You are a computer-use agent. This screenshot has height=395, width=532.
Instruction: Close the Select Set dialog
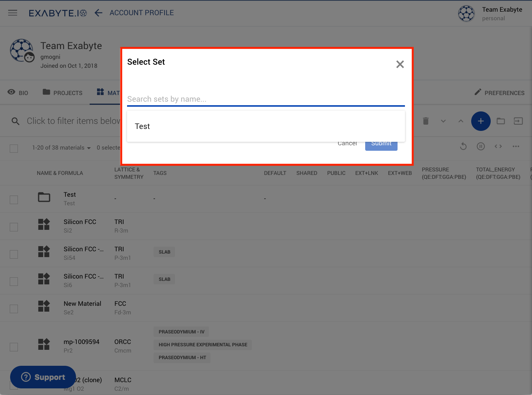pos(400,64)
